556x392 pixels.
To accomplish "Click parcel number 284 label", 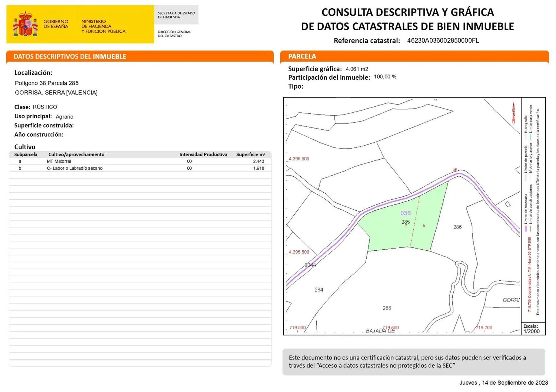I will click(x=318, y=290).
